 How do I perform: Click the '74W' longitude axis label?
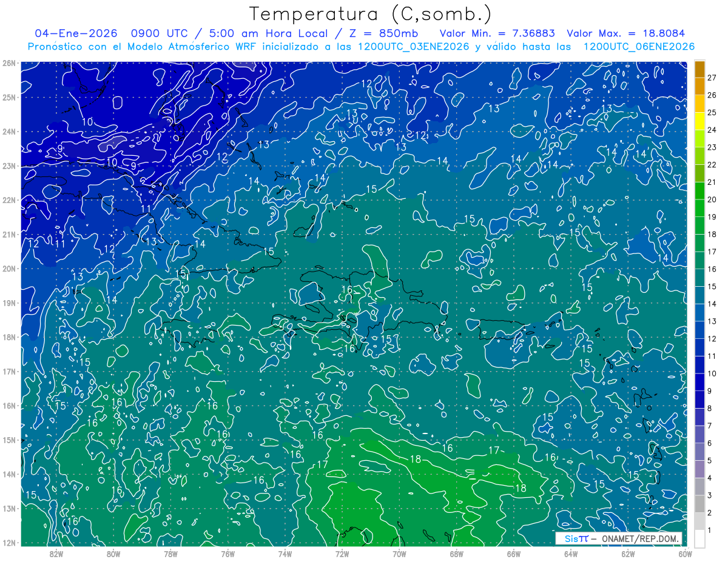point(285,554)
